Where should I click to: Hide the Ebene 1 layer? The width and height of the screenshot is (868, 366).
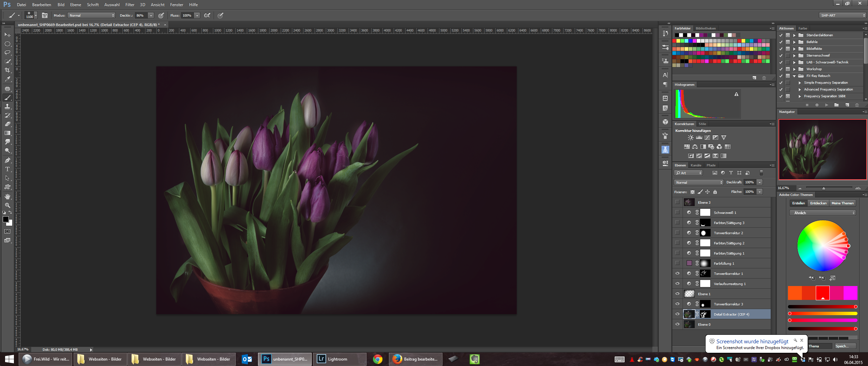point(677,294)
